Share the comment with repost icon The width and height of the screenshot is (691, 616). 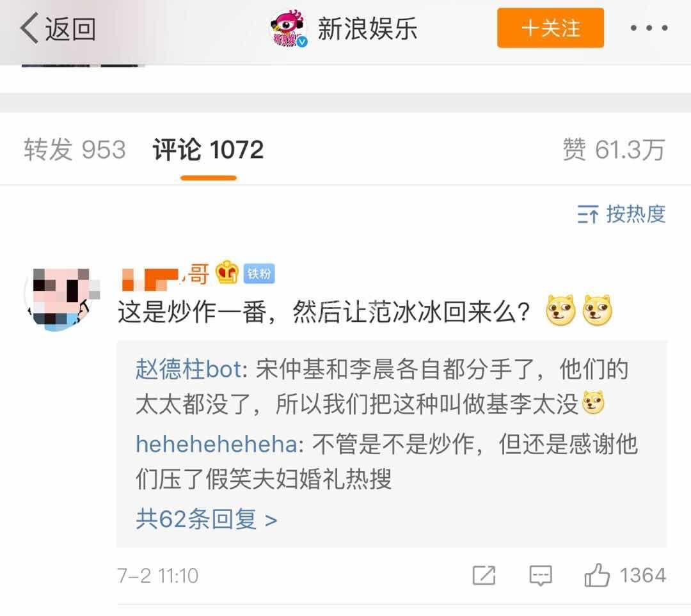[x=484, y=576]
